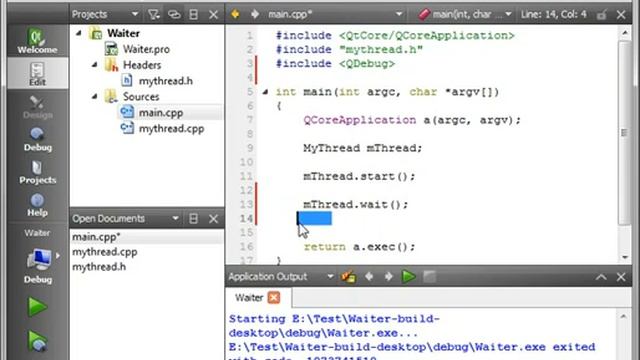The height and width of the screenshot is (360, 640).
Task: Collapse the main function fold marker
Action: click(x=265, y=92)
